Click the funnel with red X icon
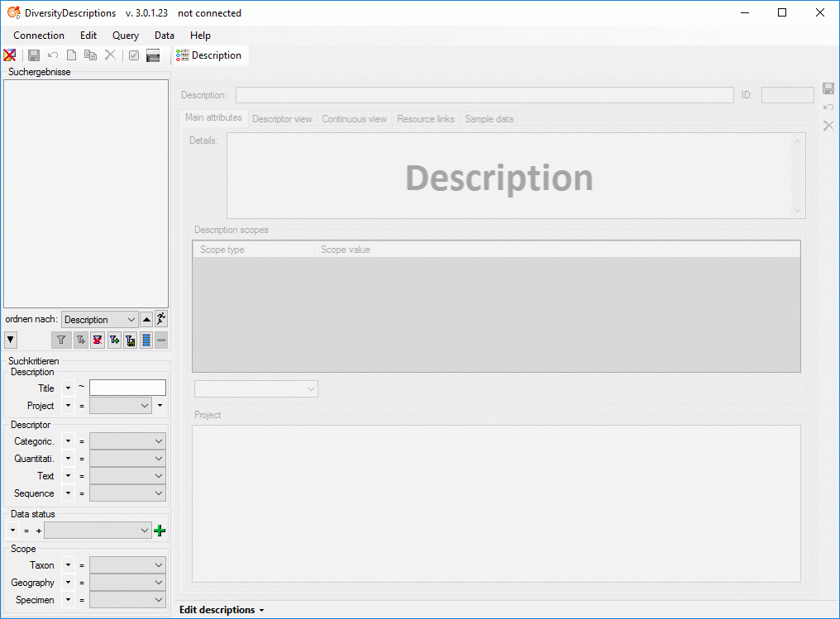This screenshot has width=840, height=619. 97,340
